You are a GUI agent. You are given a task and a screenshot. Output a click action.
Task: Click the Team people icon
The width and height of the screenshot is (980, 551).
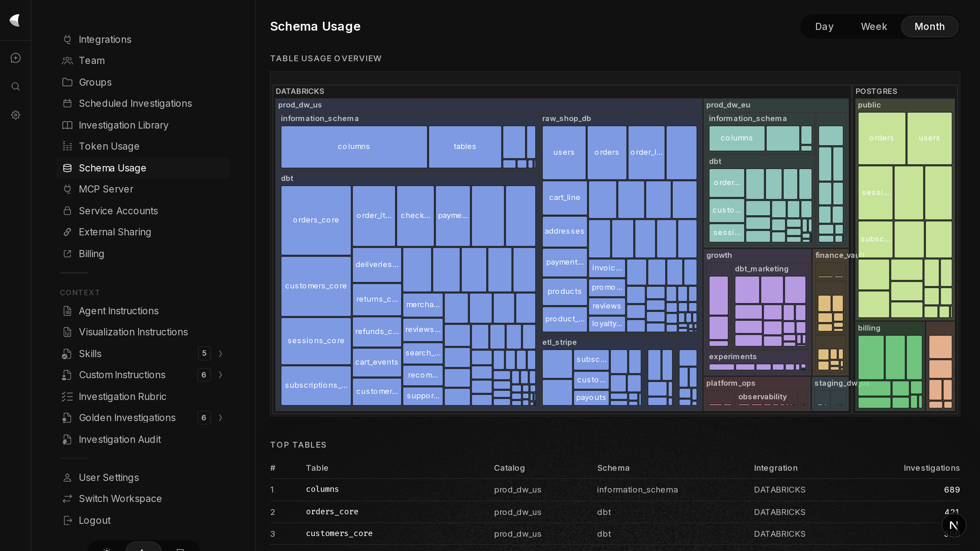click(67, 61)
